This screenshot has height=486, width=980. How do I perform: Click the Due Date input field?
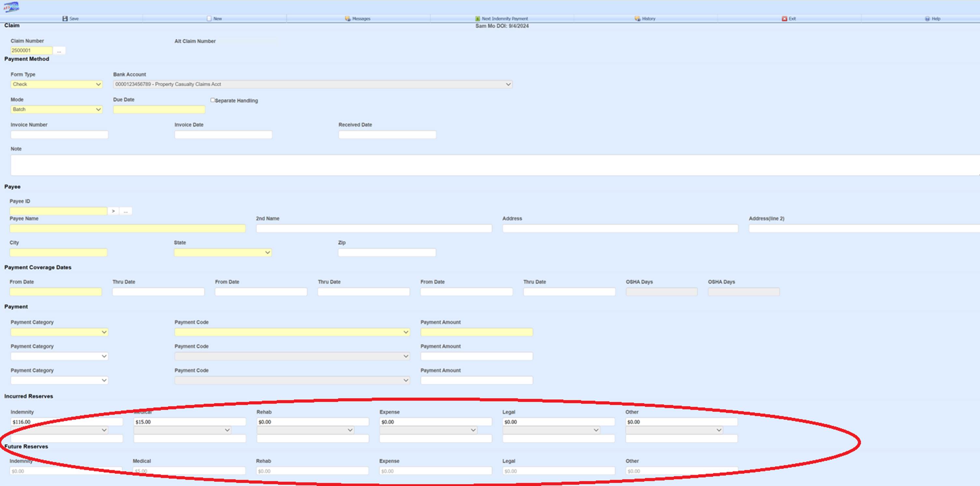coord(159,109)
